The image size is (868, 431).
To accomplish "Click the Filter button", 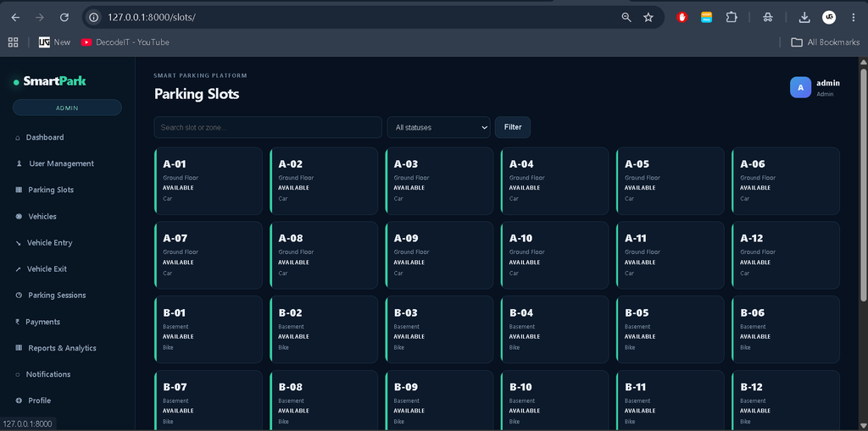I will pyautogui.click(x=513, y=127).
